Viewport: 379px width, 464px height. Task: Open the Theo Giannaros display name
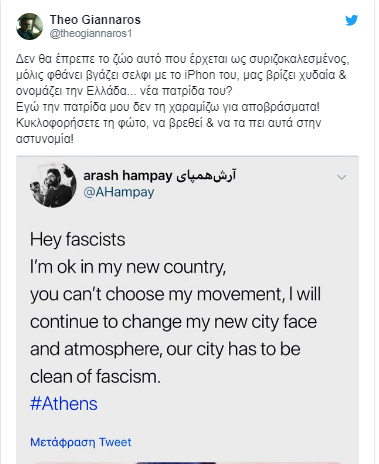tap(95, 20)
